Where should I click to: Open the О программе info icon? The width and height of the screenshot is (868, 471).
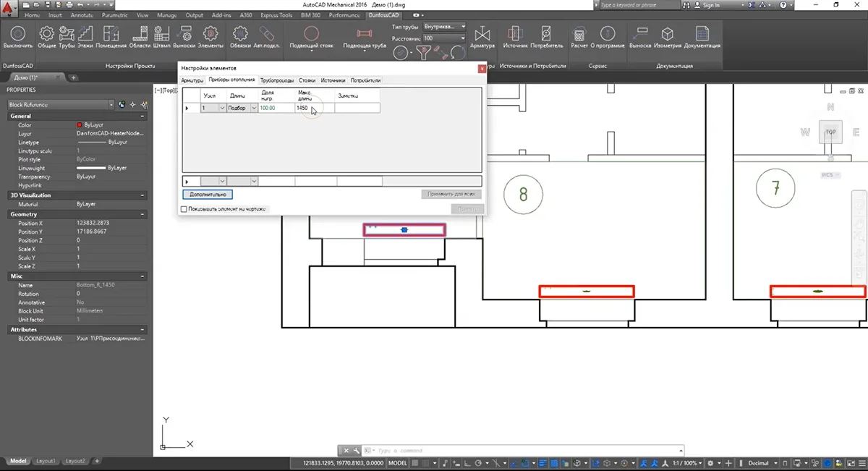coord(608,33)
